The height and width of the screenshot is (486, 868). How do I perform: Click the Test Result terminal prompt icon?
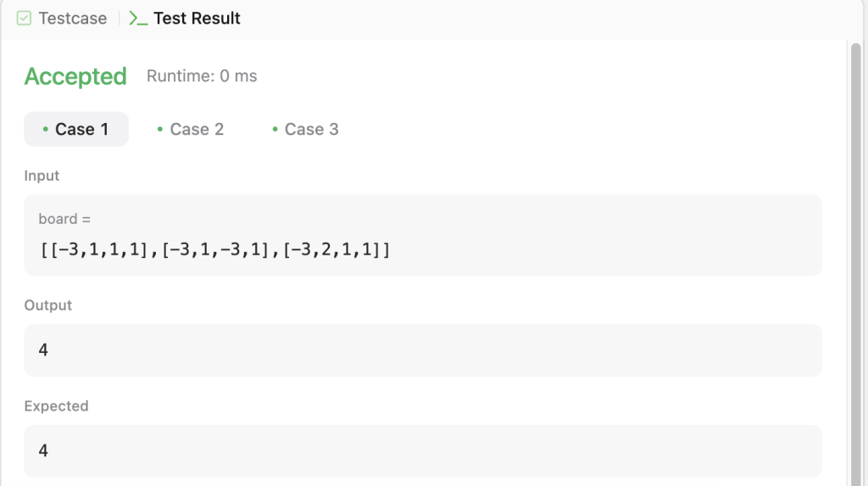click(138, 19)
